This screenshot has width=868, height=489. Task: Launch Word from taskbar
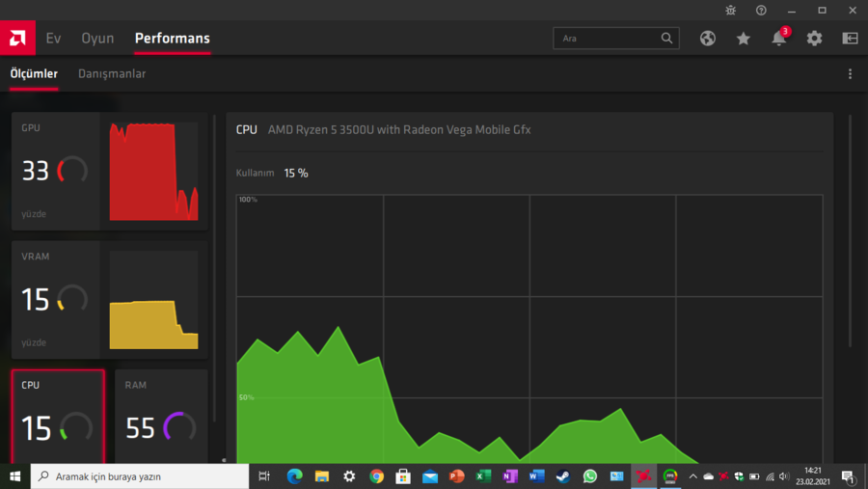pos(536,476)
